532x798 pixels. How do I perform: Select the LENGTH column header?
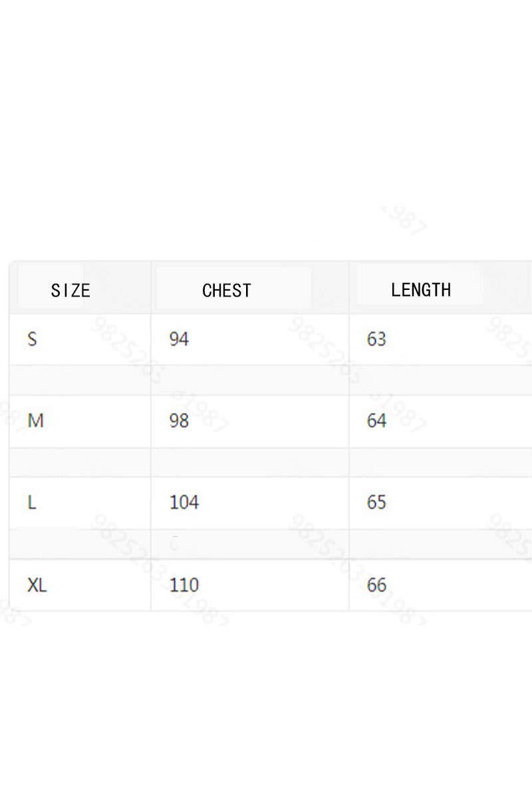click(x=420, y=290)
